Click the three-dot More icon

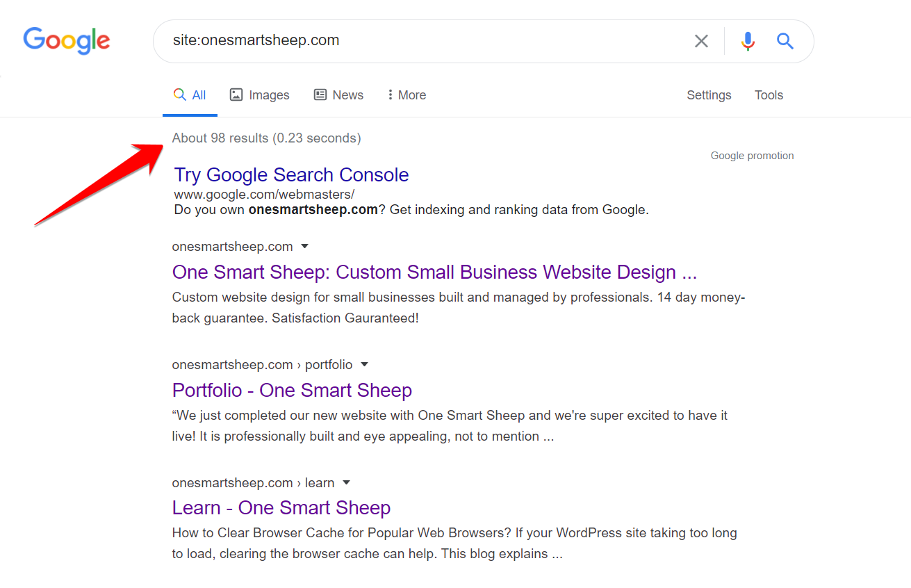pos(390,95)
